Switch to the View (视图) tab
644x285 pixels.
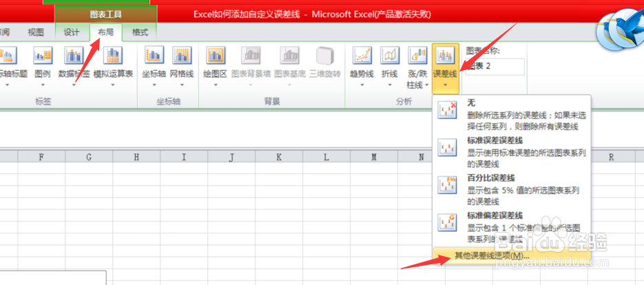tap(35, 32)
